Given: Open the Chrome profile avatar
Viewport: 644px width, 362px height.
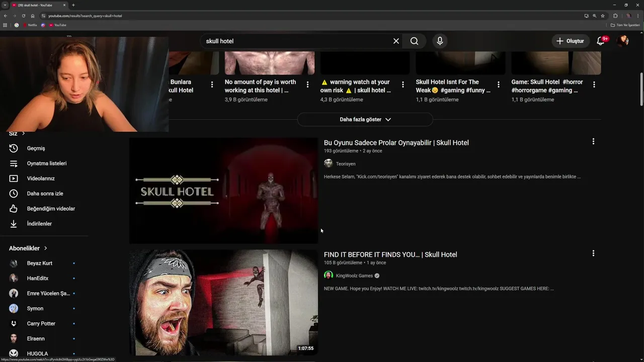Looking at the screenshot, I should tap(628, 16).
